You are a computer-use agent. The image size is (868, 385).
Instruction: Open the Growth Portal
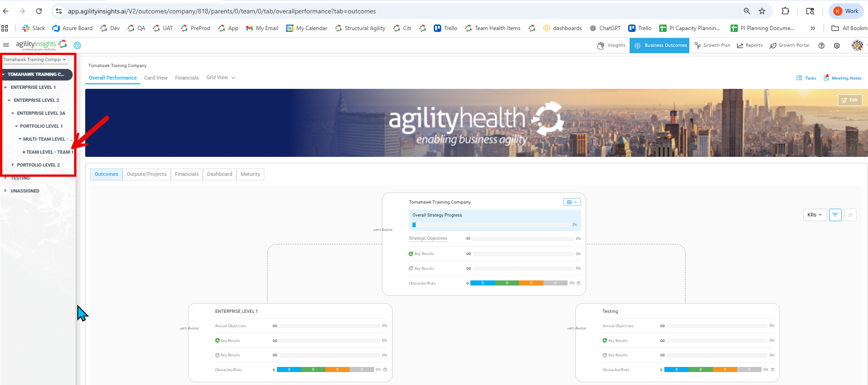click(789, 45)
